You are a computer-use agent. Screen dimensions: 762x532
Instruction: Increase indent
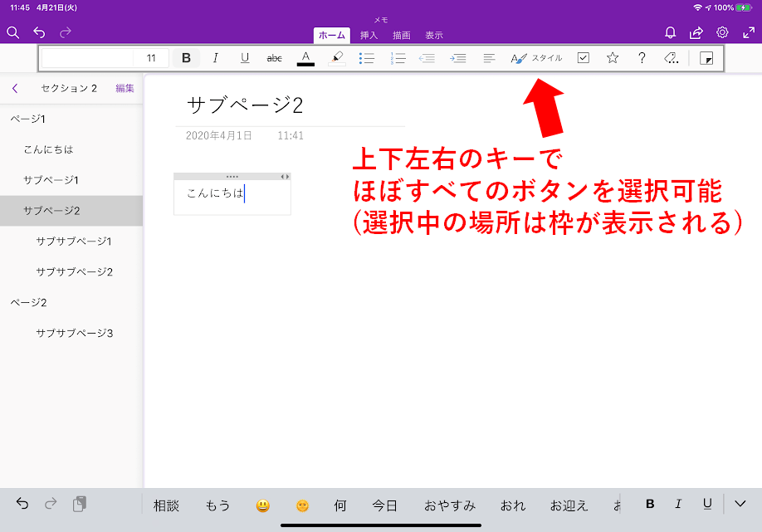point(458,58)
